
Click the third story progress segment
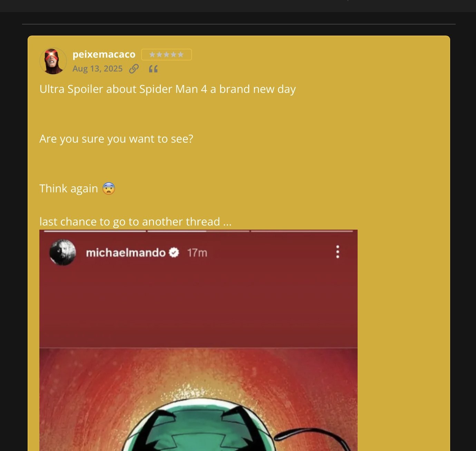(302, 231)
